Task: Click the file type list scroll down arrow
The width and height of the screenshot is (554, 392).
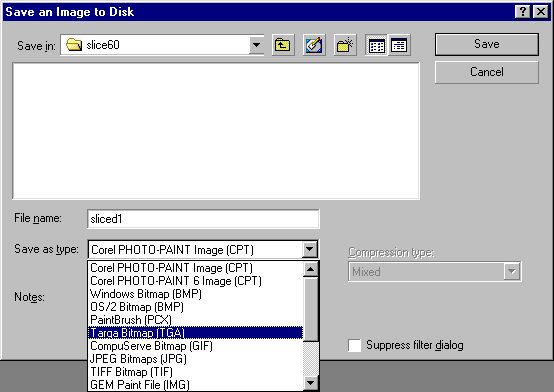Action: (311, 383)
